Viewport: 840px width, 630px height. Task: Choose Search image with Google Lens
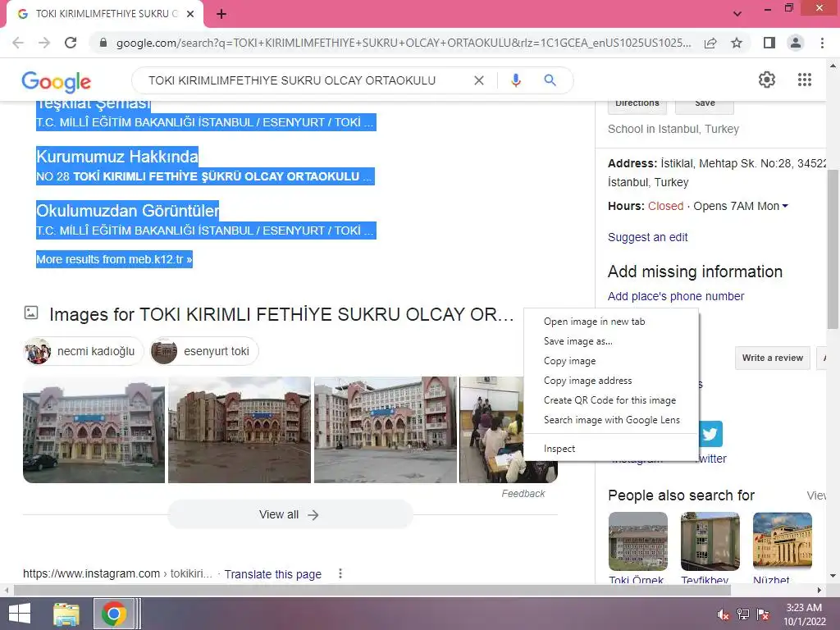pyautogui.click(x=611, y=421)
